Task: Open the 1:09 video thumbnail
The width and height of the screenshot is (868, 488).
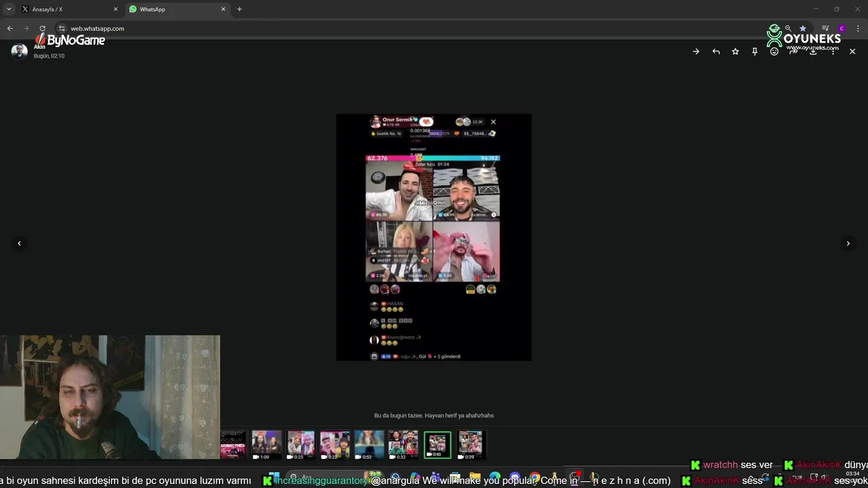Action: point(267,445)
